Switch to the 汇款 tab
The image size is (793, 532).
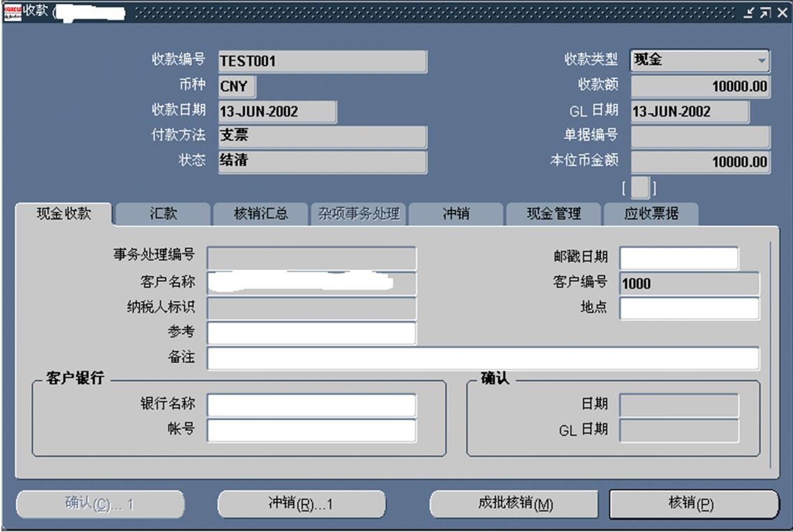(163, 214)
